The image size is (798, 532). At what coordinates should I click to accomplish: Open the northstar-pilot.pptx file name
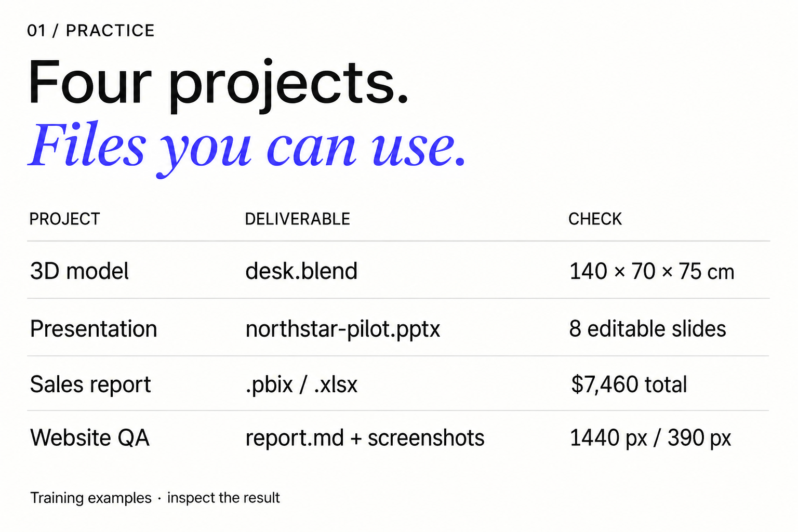coord(343,329)
